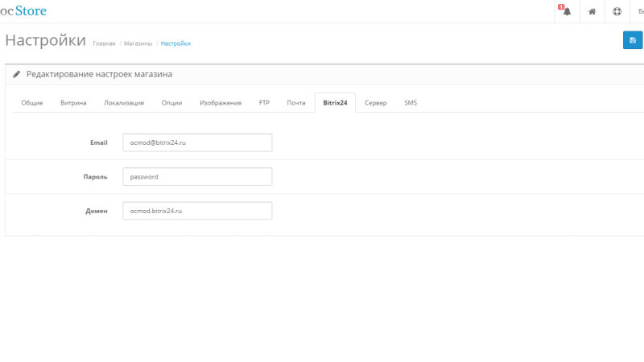Click the Домен field label
Screen dimensions: 644x362
coord(96,211)
